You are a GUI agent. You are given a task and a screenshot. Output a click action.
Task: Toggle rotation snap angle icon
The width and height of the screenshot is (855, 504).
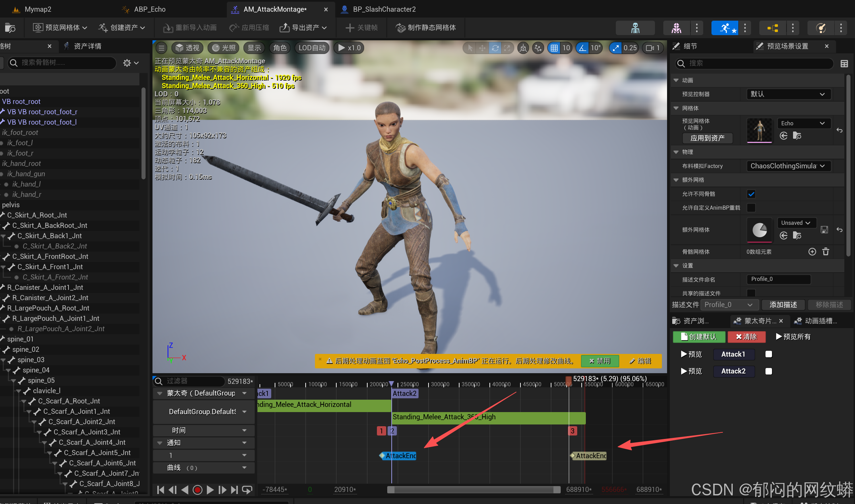click(582, 48)
